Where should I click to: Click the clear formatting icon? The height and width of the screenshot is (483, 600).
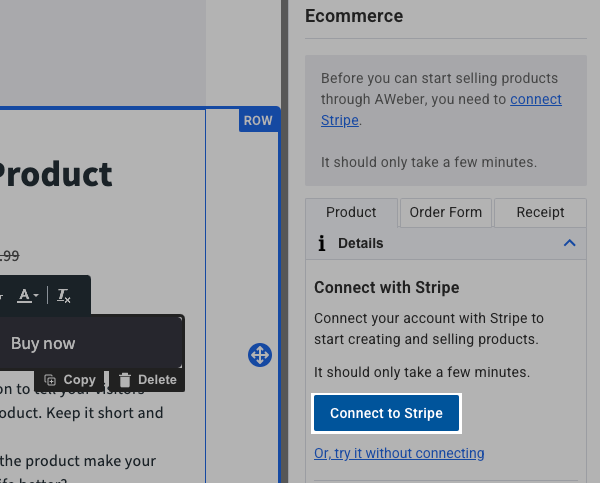[64, 295]
